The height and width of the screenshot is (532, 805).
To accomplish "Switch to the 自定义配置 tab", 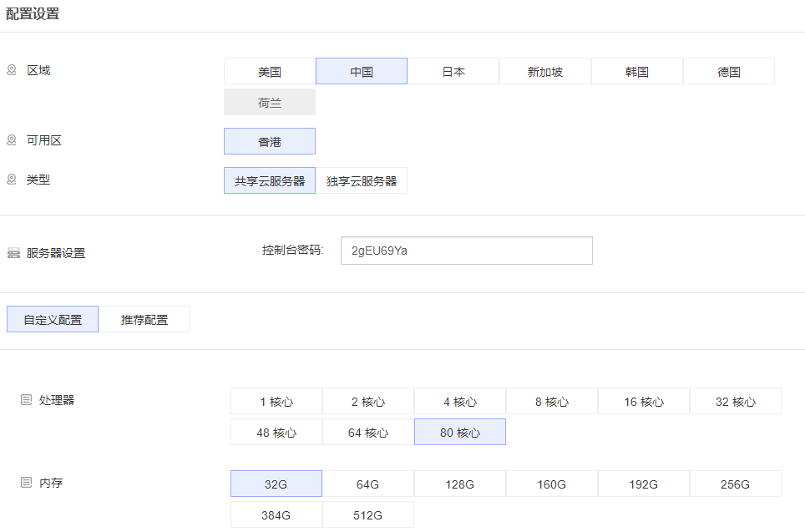I will [53, 320].
